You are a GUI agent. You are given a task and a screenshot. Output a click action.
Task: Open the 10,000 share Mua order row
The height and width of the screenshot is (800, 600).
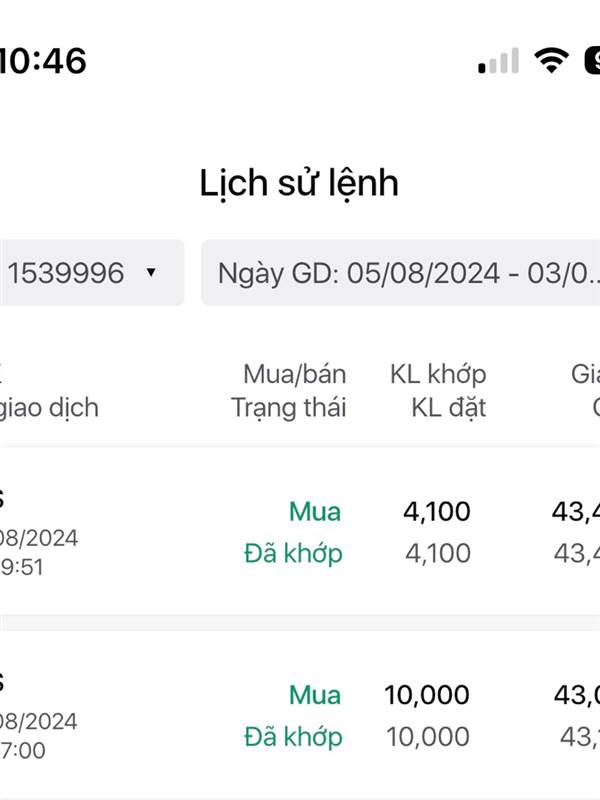coord(300,715)
